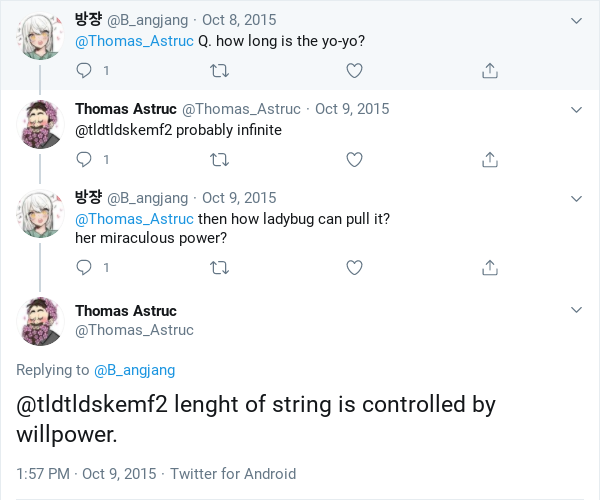600x500 pixels.
Task: Like the 'how long is the yo-yo' tweet
Action: 354,71
